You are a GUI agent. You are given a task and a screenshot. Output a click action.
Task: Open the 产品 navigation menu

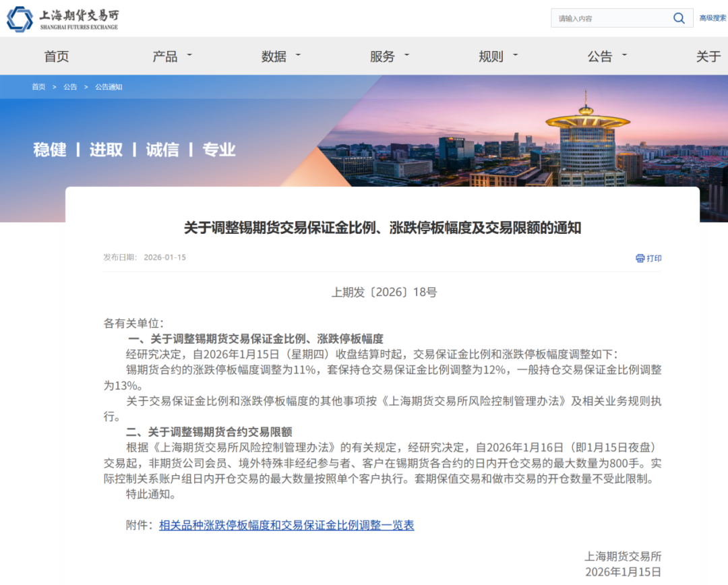(x=165, y=57)
